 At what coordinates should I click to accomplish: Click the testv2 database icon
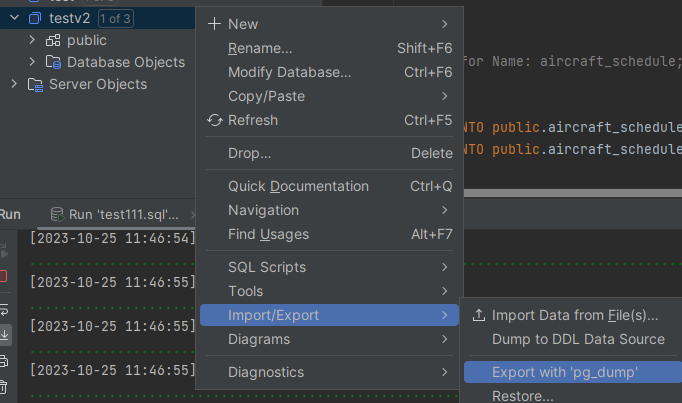point(35,18)
